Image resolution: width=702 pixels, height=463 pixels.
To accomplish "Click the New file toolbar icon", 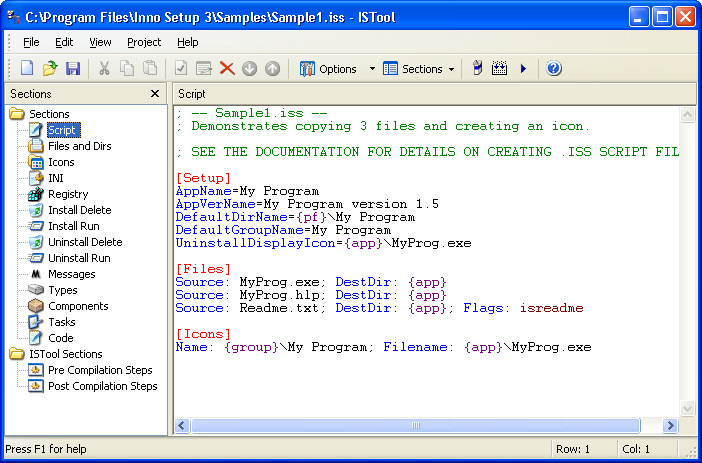I will pyautogui.click(x=27, y=69).
